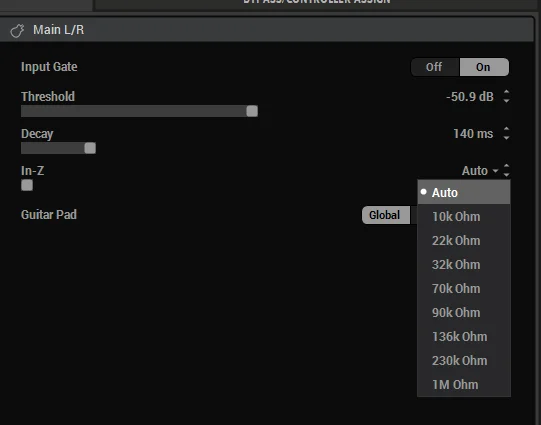Click the In-Z slider handle
Screen dimensions: 541x425
[27, 185]
